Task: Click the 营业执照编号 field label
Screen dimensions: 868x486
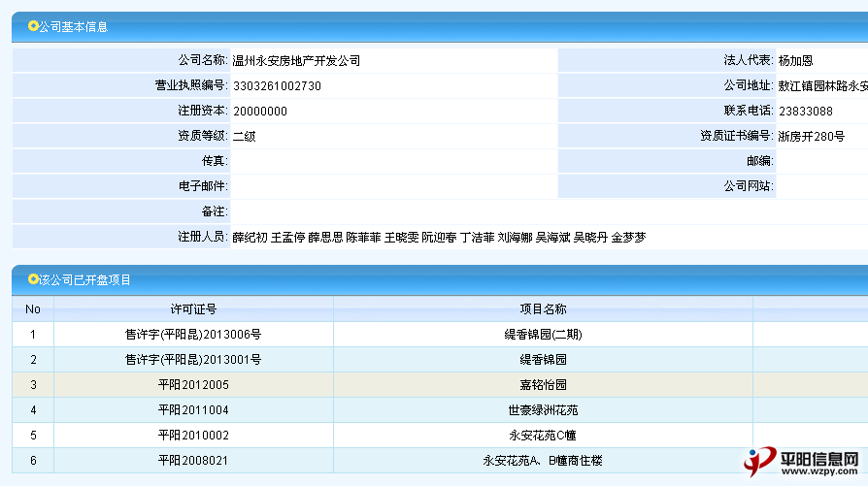Action: (190, 85)
